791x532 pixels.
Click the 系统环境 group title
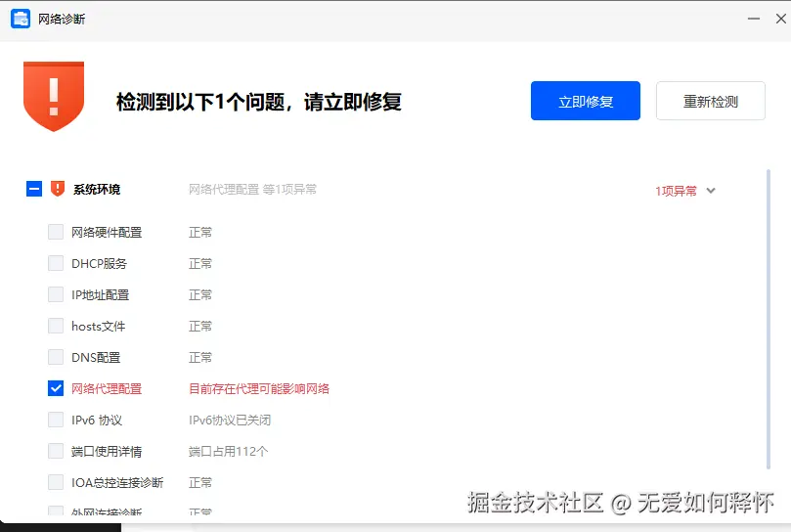tap(97, 190)
